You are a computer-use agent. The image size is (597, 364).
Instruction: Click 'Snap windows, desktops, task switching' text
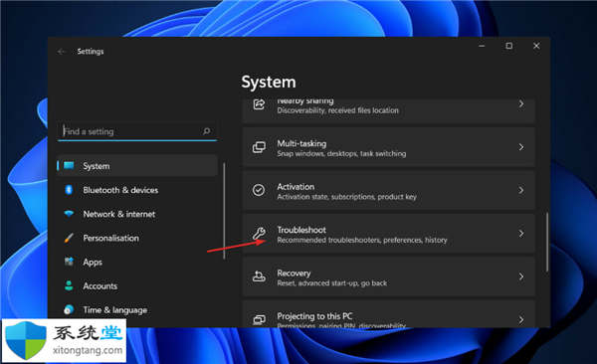pyautogui.click(x=341, y=153)
